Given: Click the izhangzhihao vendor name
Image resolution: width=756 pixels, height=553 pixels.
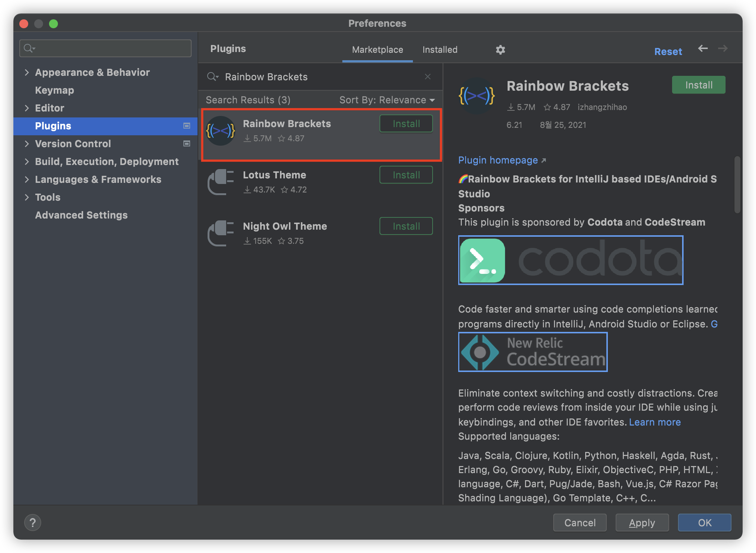Looking at the screenshot, I should (x=602, y=107).
